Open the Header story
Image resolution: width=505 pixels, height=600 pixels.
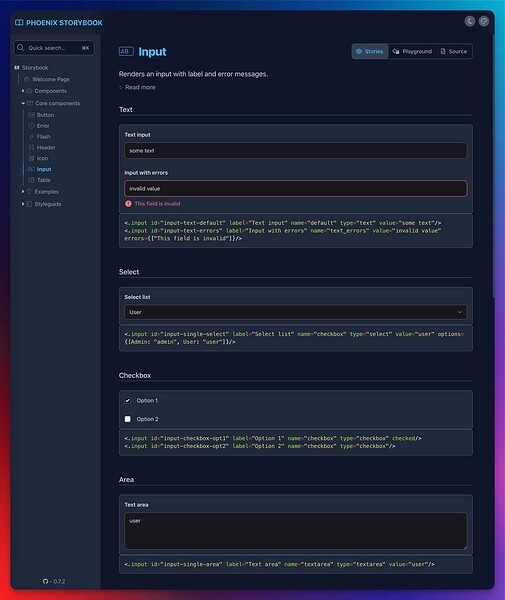click(x=46, y=147)
